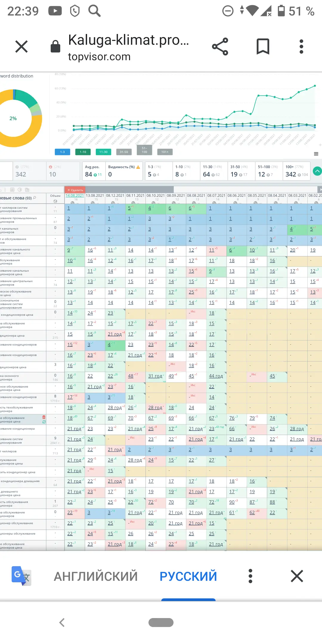Select the Видимость (%) summary card
Viewport: 322px width, 644px height.
point(124,171)
